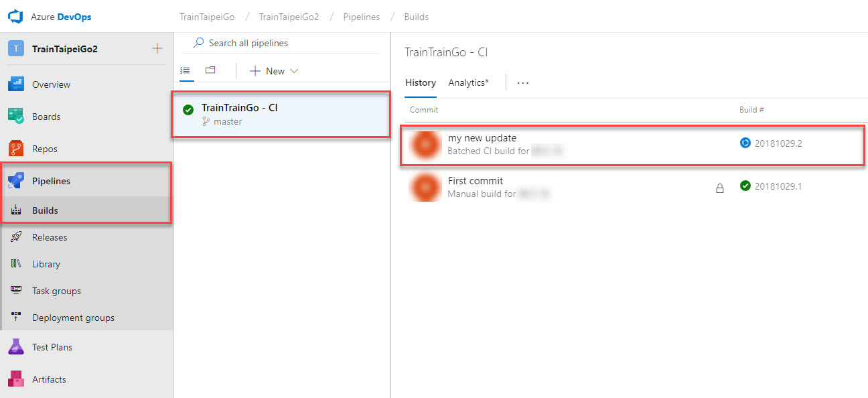Viewport: 868px width, 398px height.
Task: Click the retention lock icon on First commit row
Action: coord(720,189)
